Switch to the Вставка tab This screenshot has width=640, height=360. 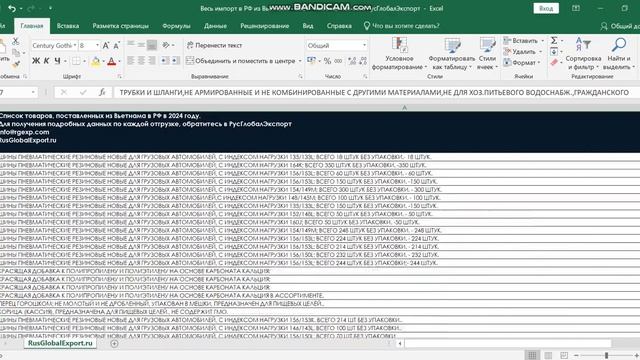(x=68, y=26)
